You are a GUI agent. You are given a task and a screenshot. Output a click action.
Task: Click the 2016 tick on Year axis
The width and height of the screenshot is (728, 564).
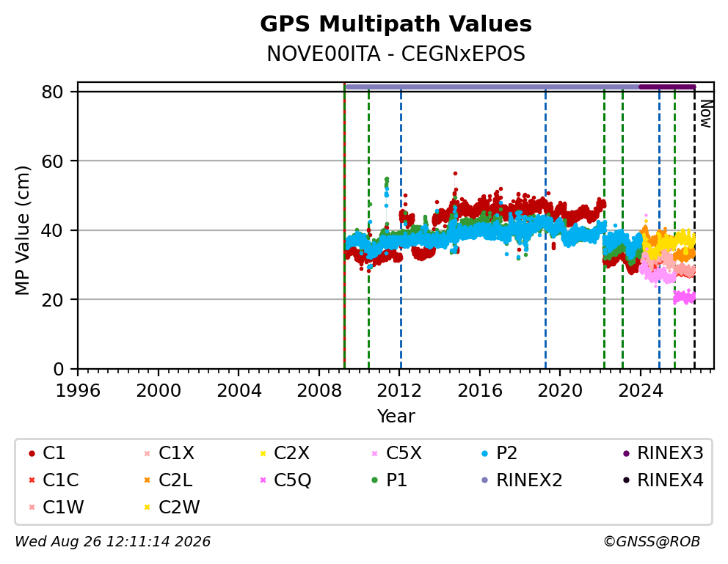(x=480, y=391)
